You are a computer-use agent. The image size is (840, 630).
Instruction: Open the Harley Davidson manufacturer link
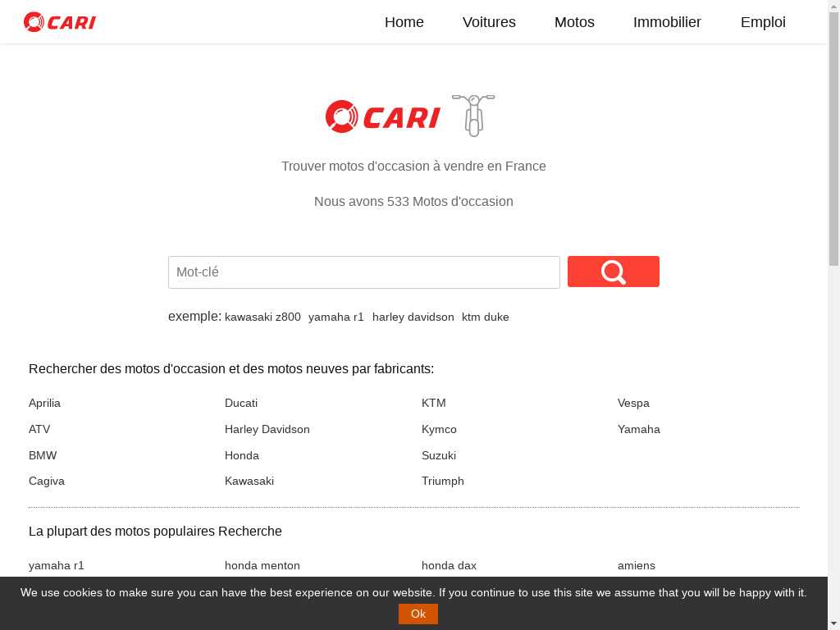point(267,429)
